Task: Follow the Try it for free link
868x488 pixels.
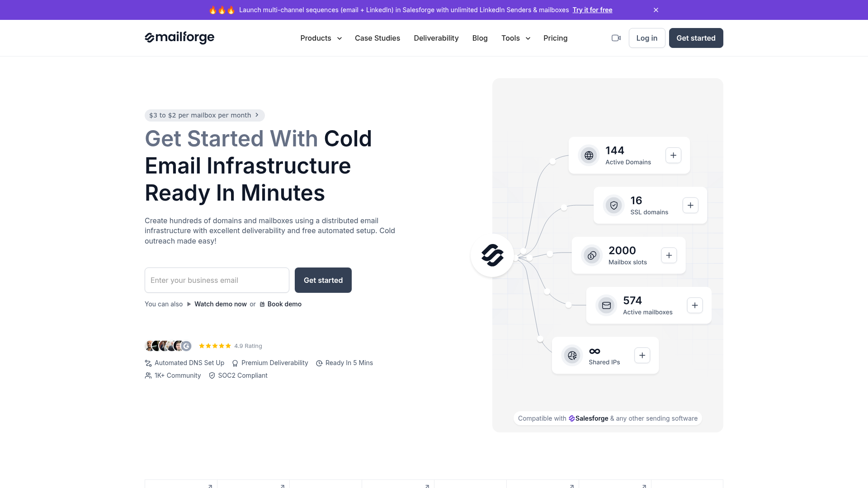Action: [x=592, y=10]
